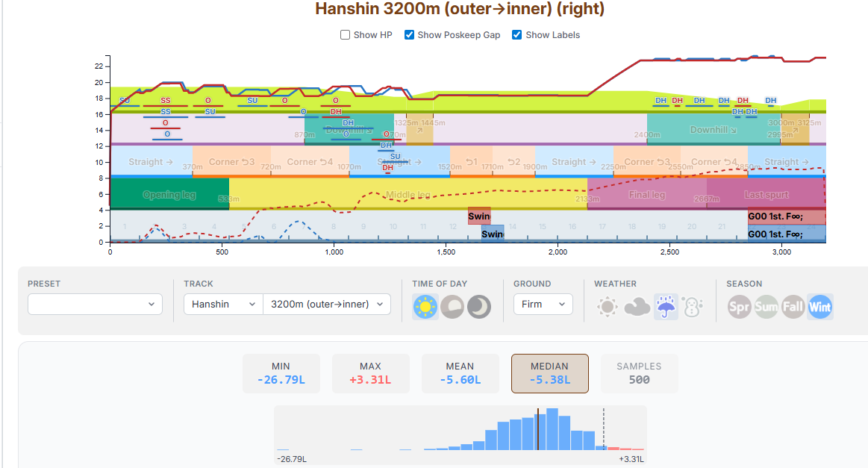This screenshot has width=868, height=468.
Task: Select the evening time of day icon
Action: (452, 306)
